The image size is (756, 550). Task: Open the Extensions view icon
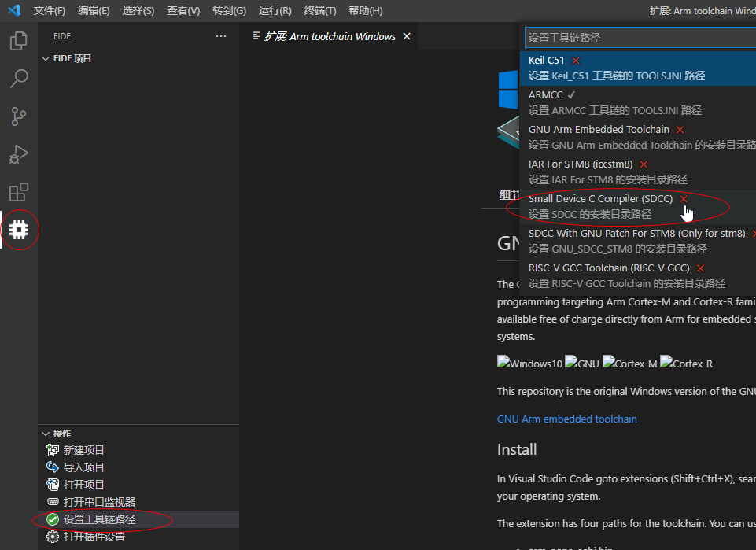(x=19, y=192)
